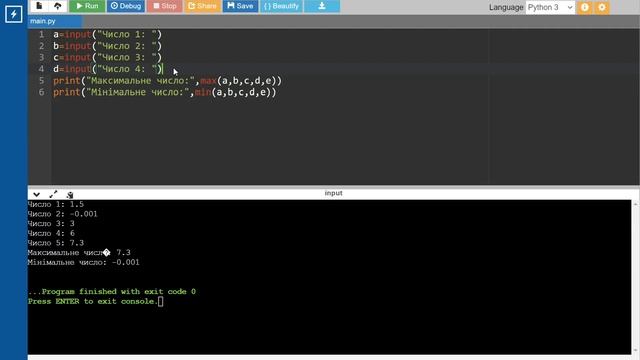Click the print line with max(a,b,c,d,e)
Image resolution: width=640 pixels, height=360 pixels.
[x=167, y=80]
